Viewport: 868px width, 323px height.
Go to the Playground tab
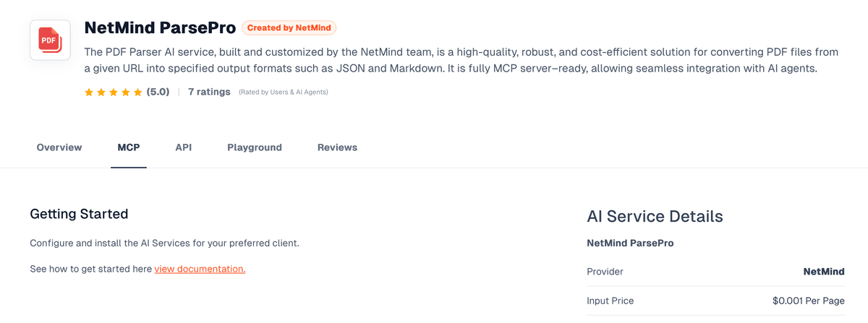[x=255, y=147]
